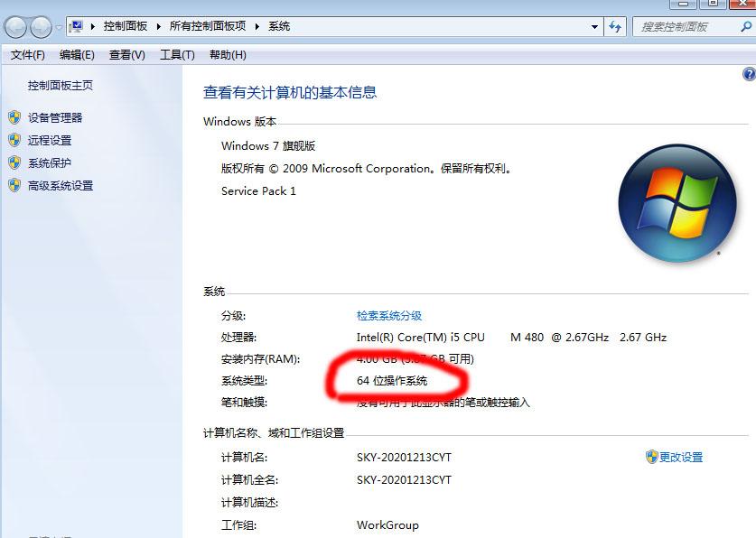Click the blue Help question mark icon

[749, 72]
